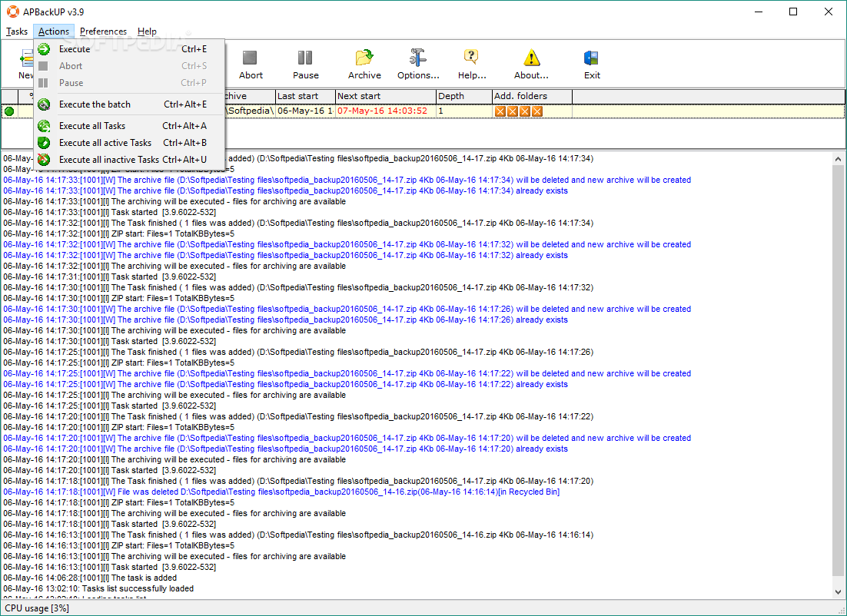Click the 'Tasks list successfully loaded' log line

[x=98, y=588]
